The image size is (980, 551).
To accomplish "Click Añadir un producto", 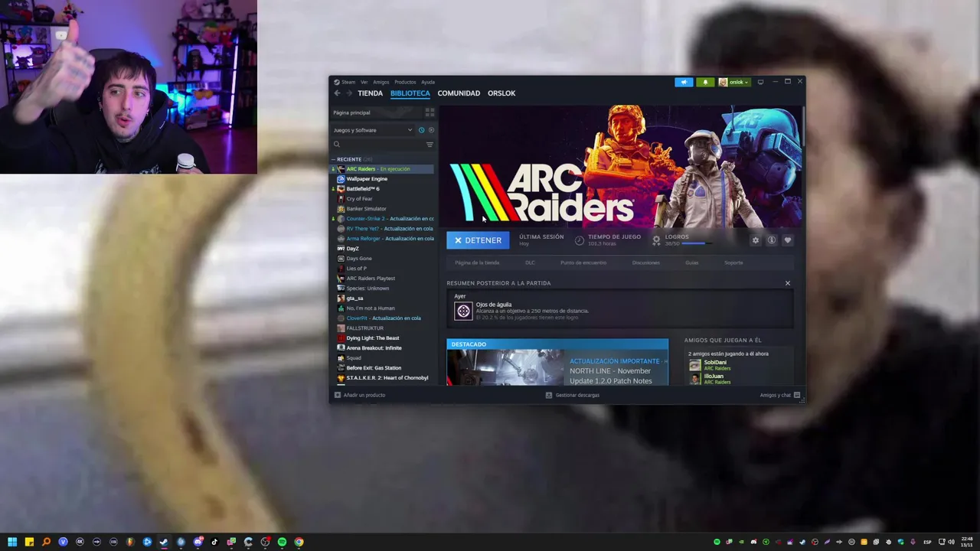I will [360, 395].
